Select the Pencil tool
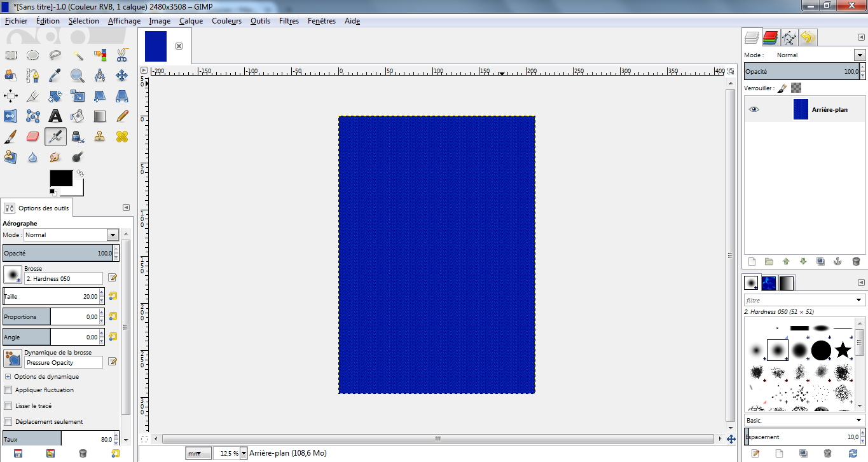The height and width of the screenshot is (462, 868). coord(122,116)
